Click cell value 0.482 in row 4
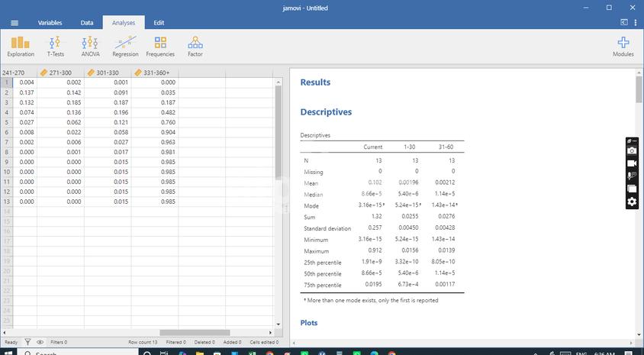 point(155,112)
